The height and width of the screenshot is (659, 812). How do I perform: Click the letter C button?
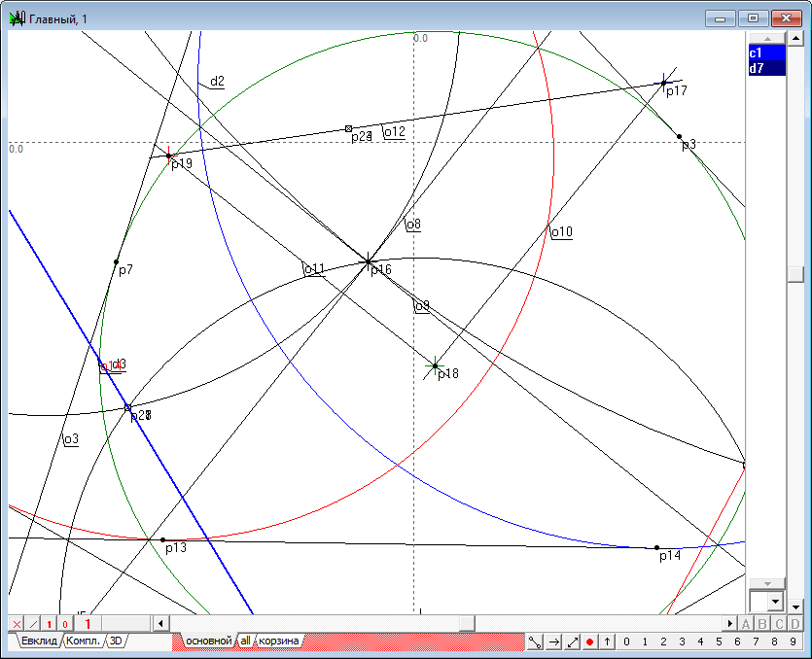tap(779, 624)
